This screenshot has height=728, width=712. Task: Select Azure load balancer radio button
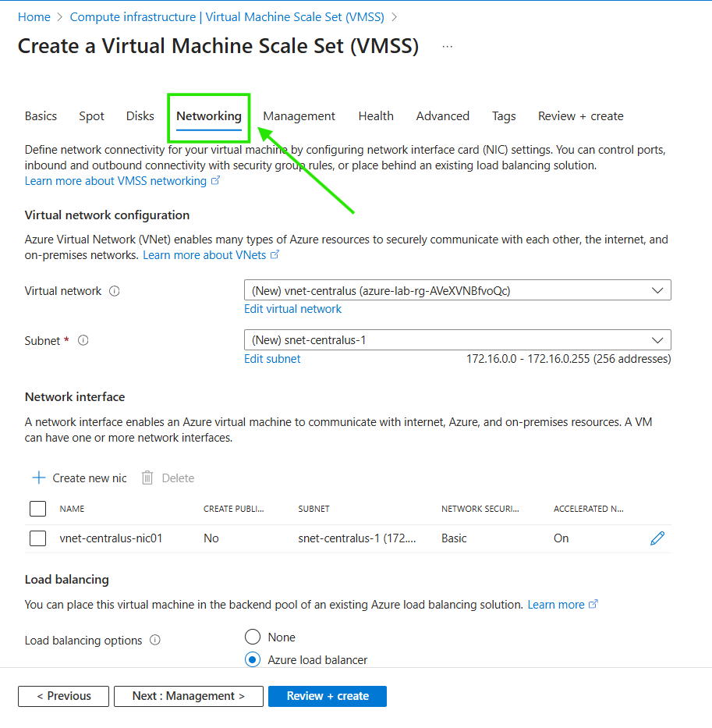[253, 659]
